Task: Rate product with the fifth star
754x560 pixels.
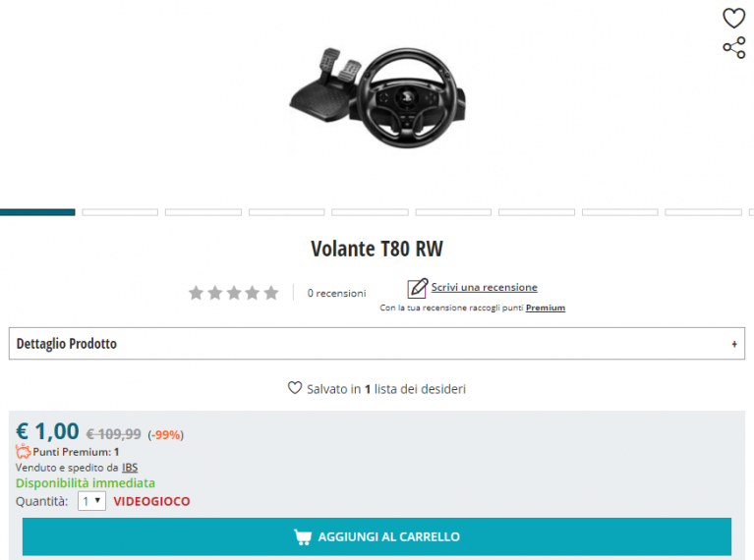Action: (271, 292)
